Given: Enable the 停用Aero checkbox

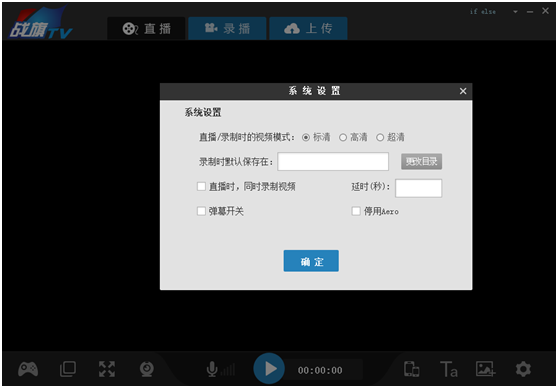Looking at the screenshot, I should 356,211.
